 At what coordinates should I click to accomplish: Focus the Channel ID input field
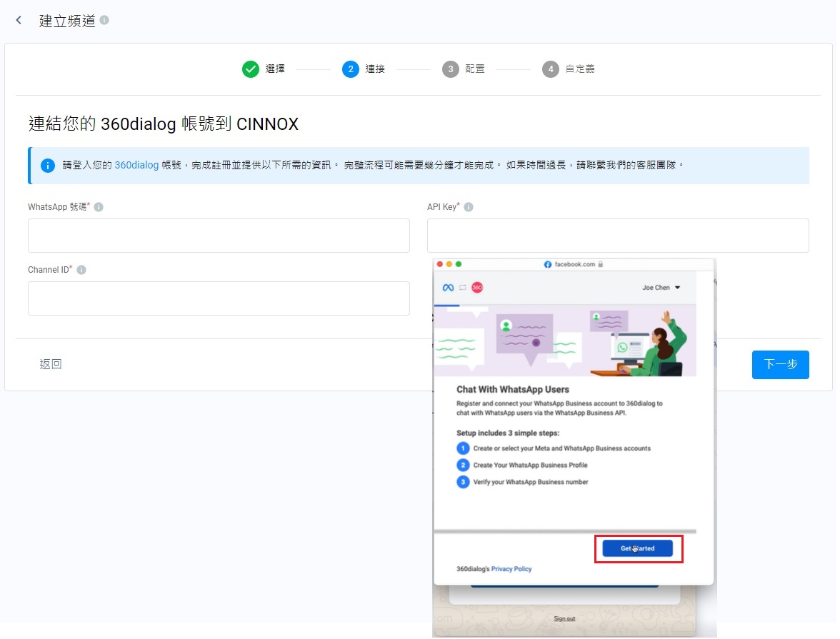[219, 298]
